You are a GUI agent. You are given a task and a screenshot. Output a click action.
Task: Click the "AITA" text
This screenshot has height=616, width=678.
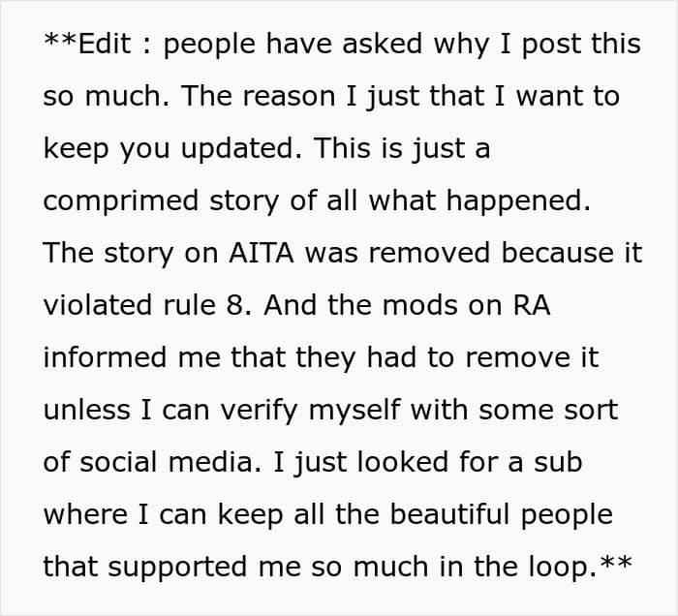point(262,253)
